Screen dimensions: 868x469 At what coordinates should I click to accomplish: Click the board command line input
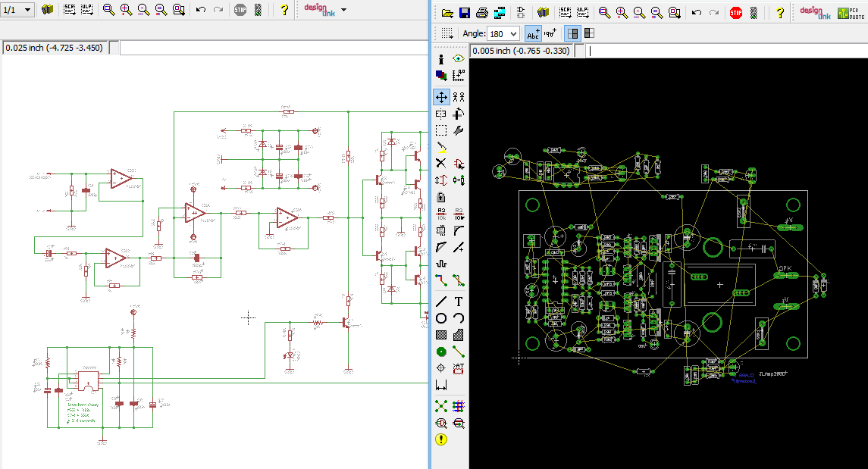click(726, 51)
